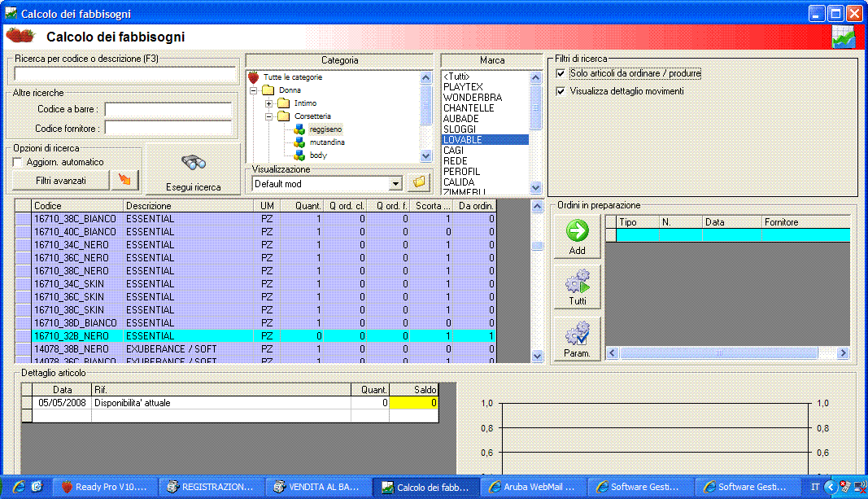Select row 16710_38D_BIANCO
Image resolution: width=868 pixels, height=499 pixels.
(x=255, y=323)
